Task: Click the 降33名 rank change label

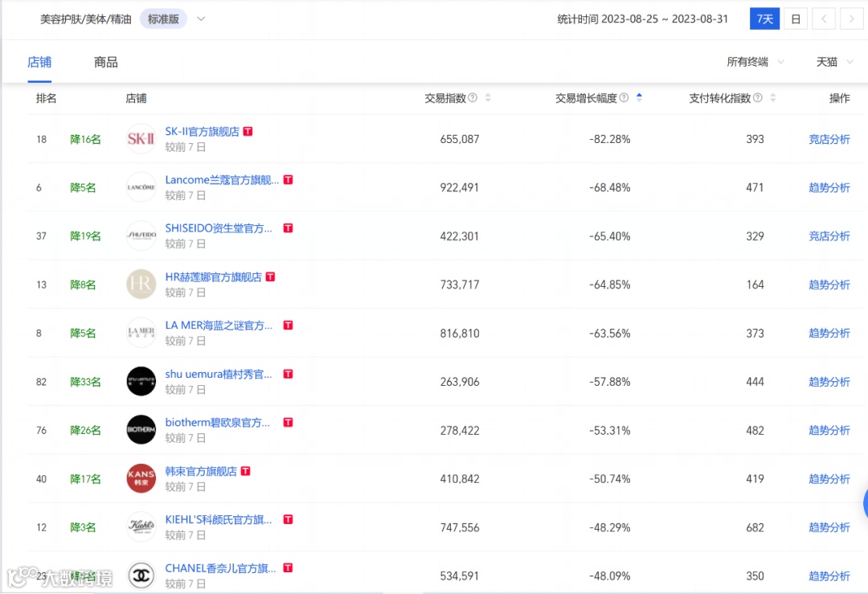Action: (85, 382)
